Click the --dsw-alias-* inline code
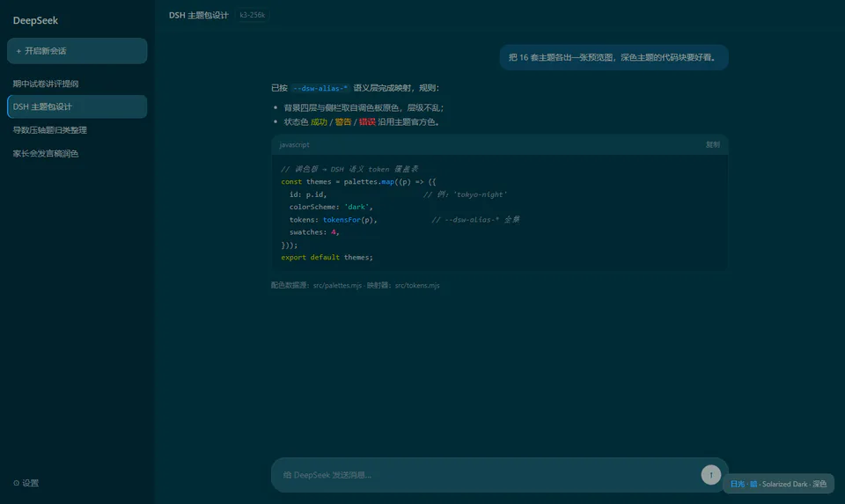This screenshot has height=504, width=845. (x=320, y=88)
